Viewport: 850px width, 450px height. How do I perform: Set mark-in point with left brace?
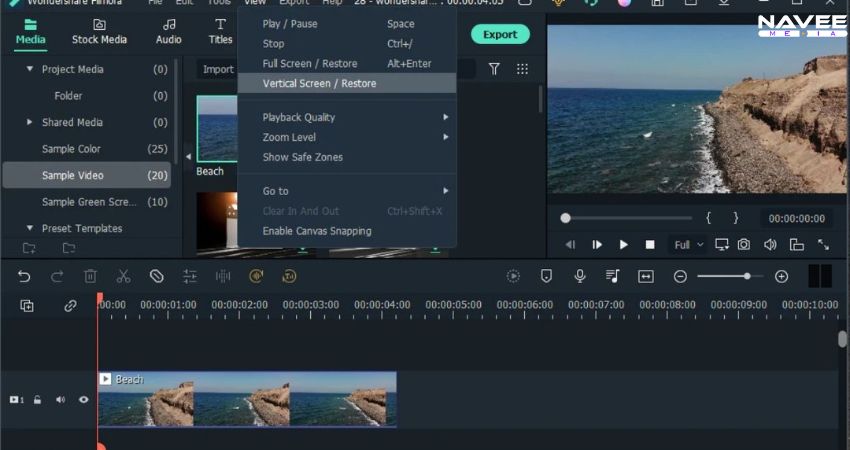(x=709, y=218)
